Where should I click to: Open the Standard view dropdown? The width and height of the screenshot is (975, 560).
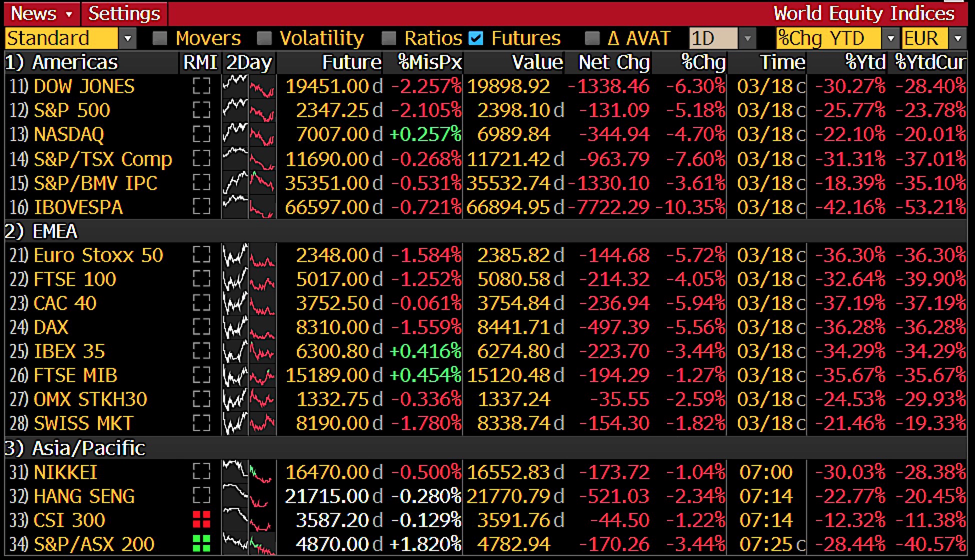(x=127, y=38)
